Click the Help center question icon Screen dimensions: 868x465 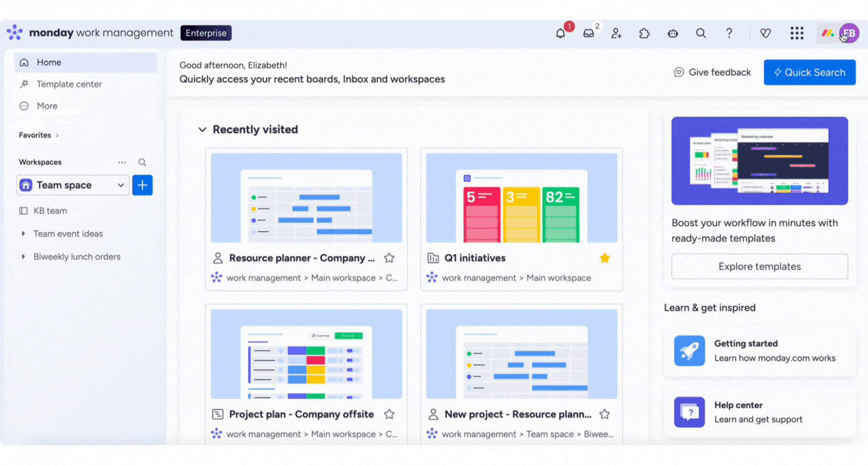(x=689, y=412)
